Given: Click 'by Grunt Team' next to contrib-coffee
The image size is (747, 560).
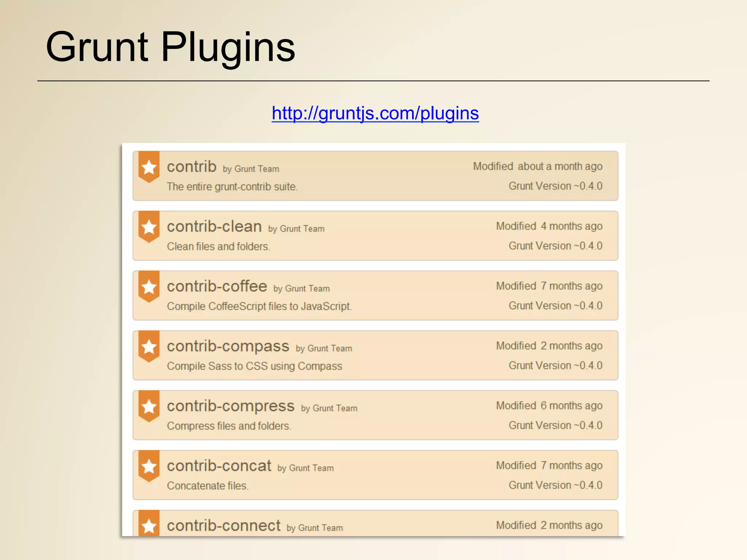Looking at the screenshot, I should tap(302, 289).
